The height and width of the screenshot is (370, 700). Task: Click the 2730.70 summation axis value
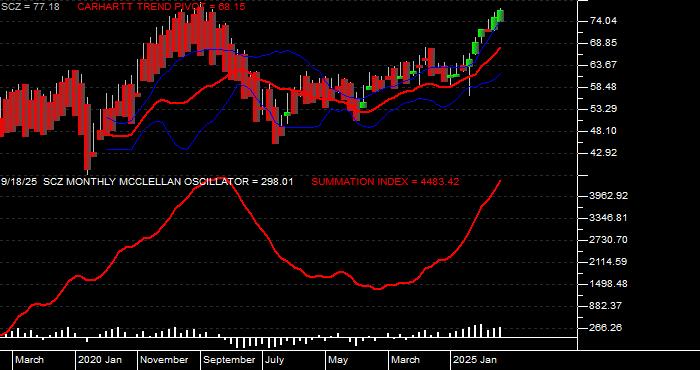click(x=608, y=240)
